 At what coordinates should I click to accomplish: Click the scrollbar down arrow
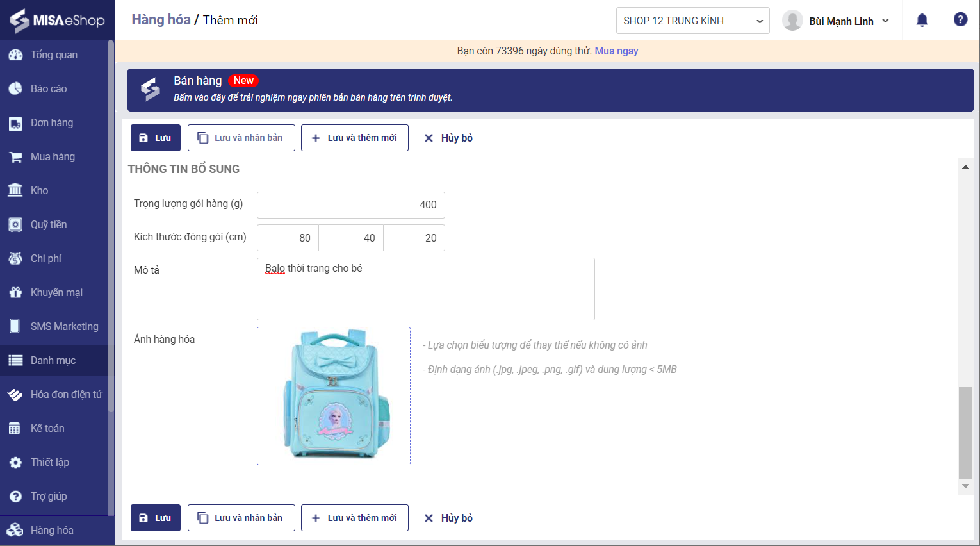965,487
